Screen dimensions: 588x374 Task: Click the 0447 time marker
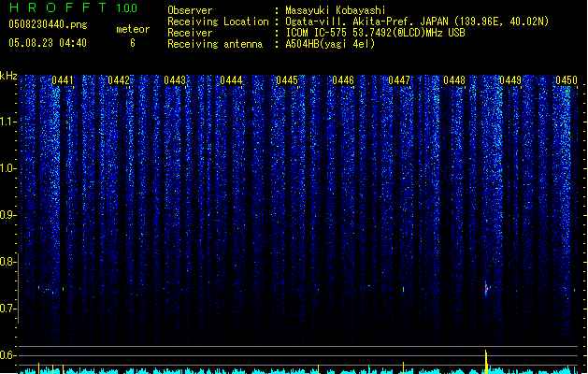tap(399, 80)
